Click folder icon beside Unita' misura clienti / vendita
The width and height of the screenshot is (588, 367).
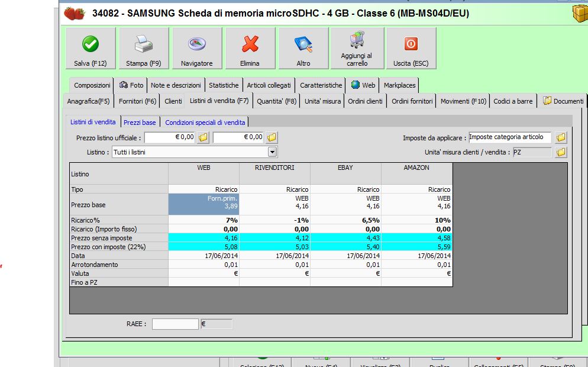561,152
